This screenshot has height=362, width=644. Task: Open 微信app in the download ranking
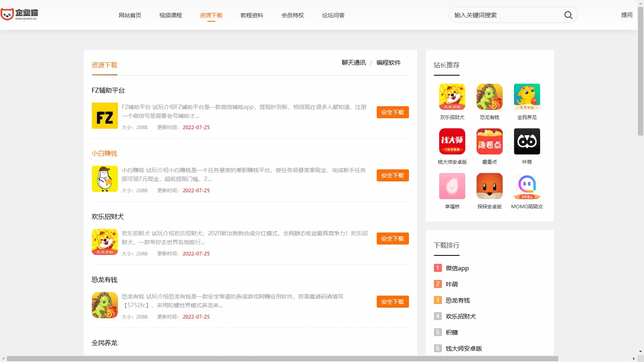[x=457, y=268]
